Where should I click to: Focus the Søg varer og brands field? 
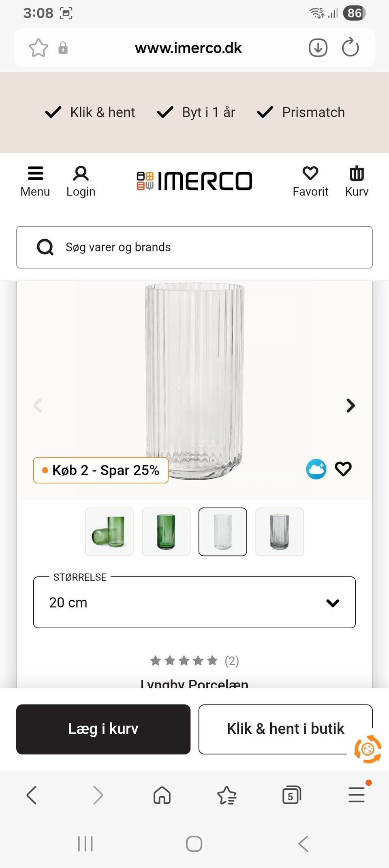194,247
